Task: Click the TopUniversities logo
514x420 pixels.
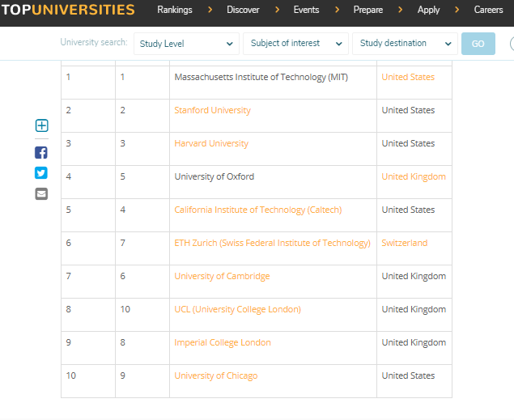Action: (x=68, y=11)
